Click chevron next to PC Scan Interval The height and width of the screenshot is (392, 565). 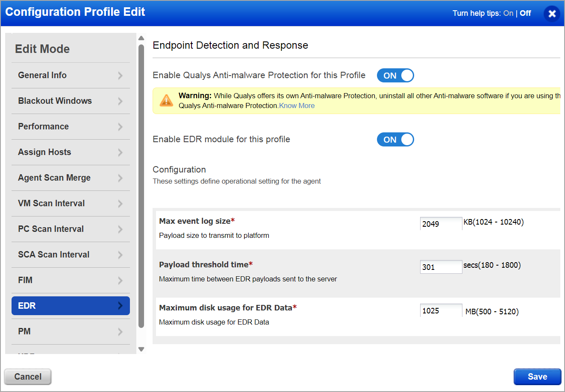[120, 229]
